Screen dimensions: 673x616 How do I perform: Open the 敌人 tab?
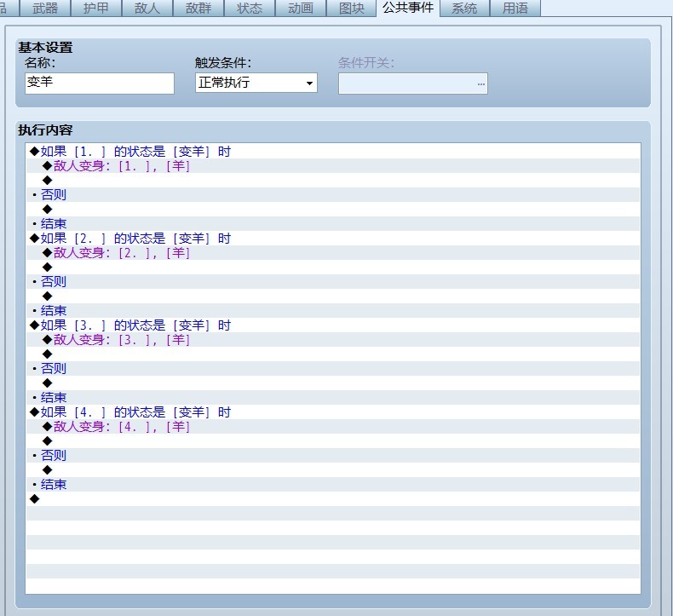pyautogui.click(x=147, y=9)
